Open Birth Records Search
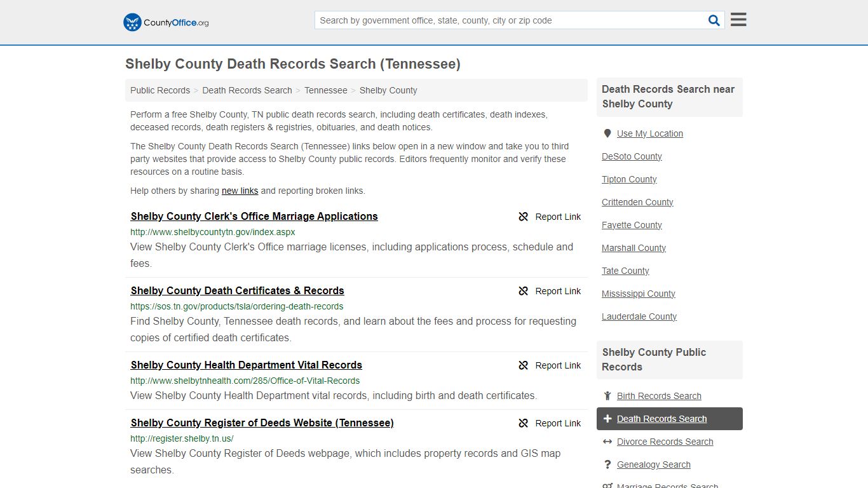The image size is (868, 488). pyautogui.click(x=659, y=396)
